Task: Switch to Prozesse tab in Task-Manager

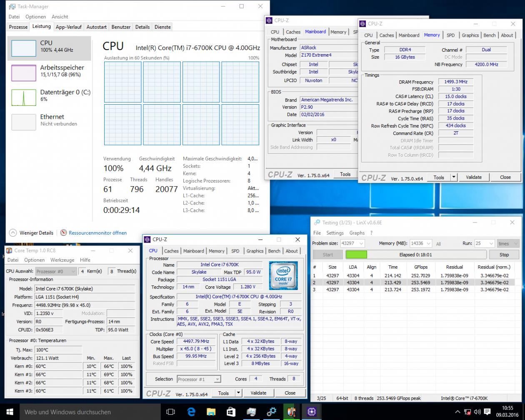Action: pyautogui.click(x=18, y=27)
